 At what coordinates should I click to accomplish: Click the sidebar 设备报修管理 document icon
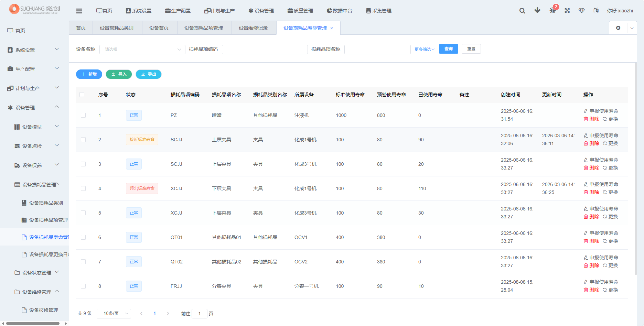pyautogui.click(x=24, y=310)
